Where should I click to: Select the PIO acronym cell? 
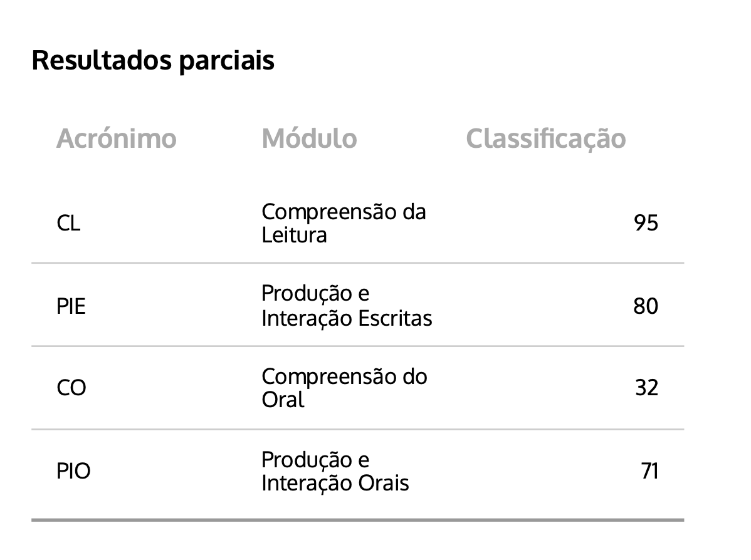pyautogui.click(x=73, y=471)
